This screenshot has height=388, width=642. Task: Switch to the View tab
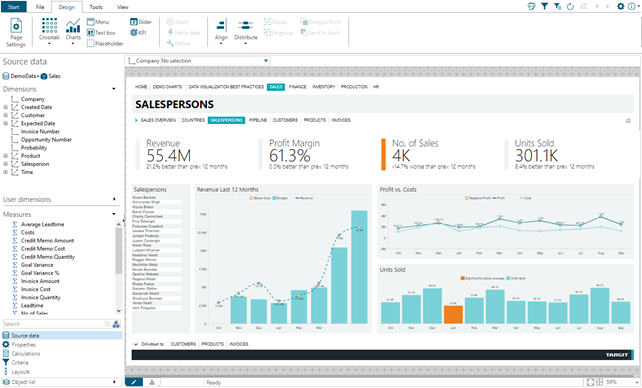(122, 7)
